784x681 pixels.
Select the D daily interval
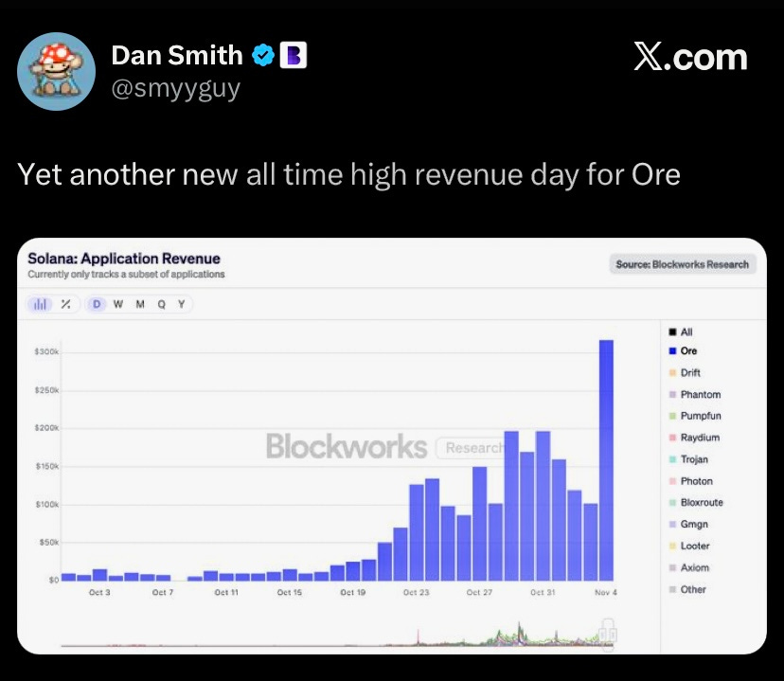coord(97,304)
